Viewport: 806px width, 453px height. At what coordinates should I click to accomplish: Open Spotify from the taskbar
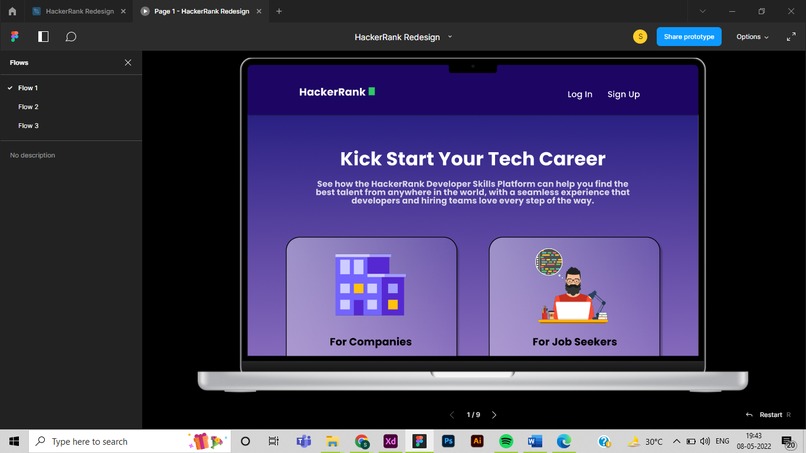pyautogui.click(x=506, y=441)
